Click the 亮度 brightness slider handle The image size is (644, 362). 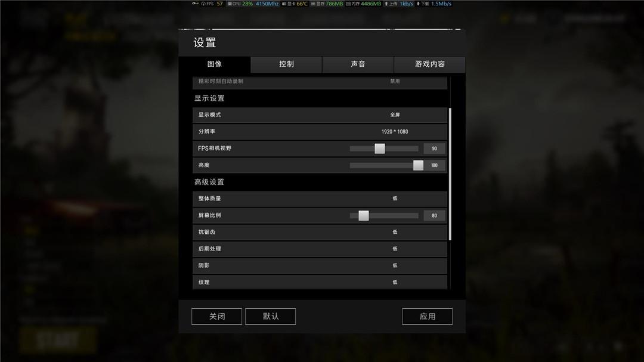pyautogui.click(x=418, y=165)
